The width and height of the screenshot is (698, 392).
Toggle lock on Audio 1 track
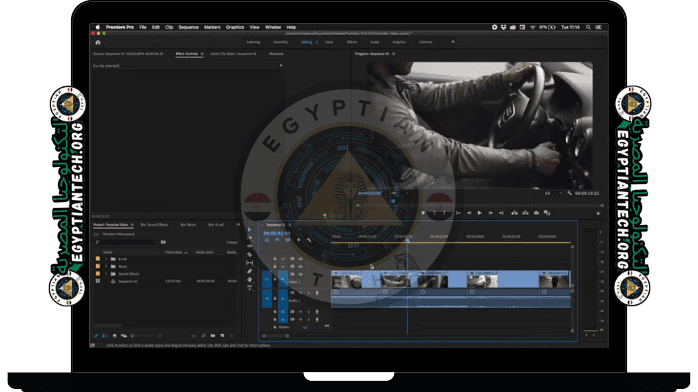point(275,299)
